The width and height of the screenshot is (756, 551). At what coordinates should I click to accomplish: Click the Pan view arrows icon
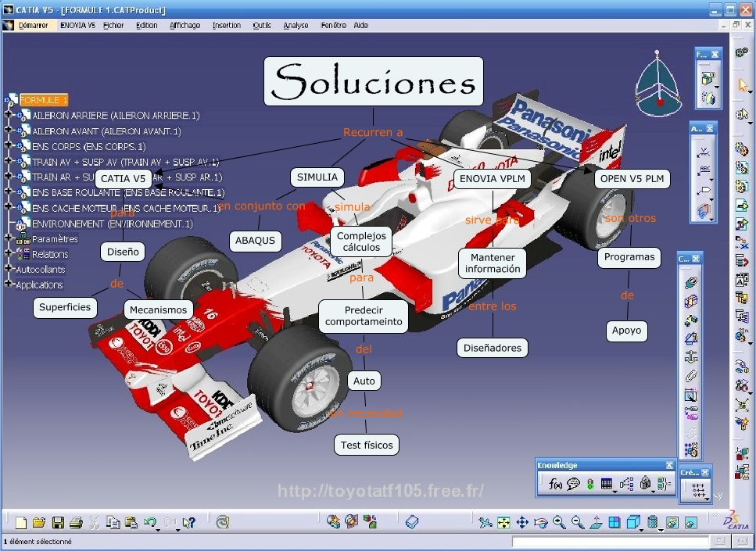click(522, 523)
